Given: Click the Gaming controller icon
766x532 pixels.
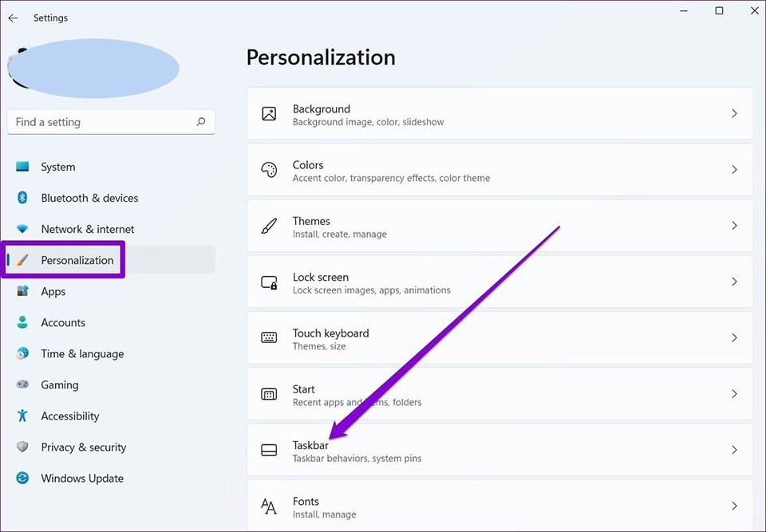Looking at the screenshot, I should [x=22, y=384].
